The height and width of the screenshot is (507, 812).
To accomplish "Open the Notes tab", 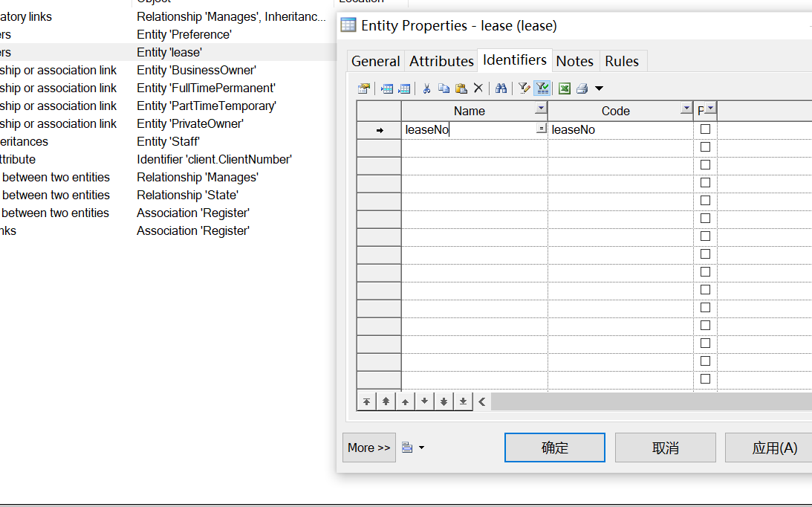I will point(575,61).
